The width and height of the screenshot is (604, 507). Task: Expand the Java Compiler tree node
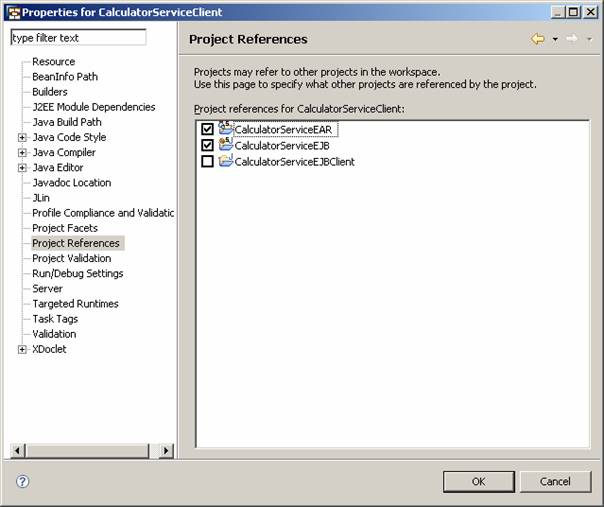(x=22, y=153)
